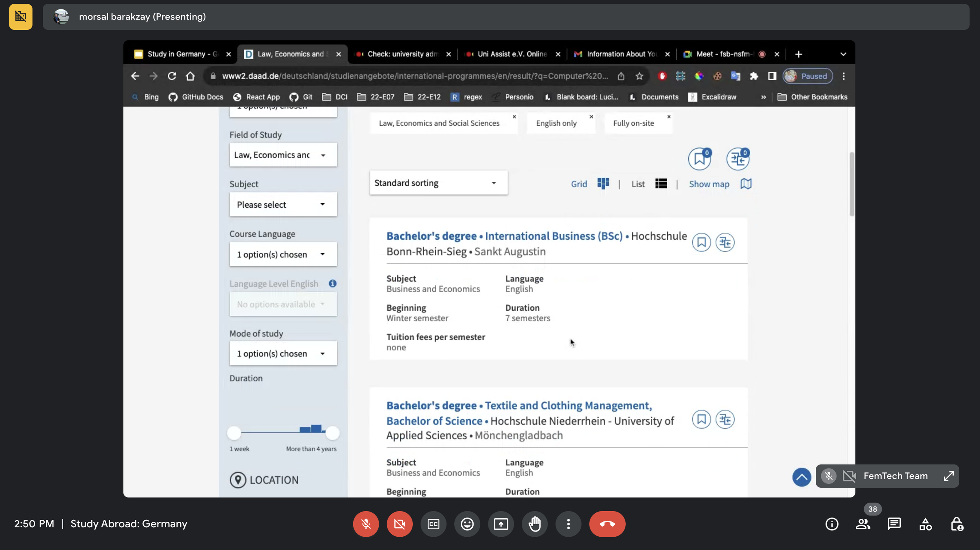Switch to the Check: university adm tab
This screenshot has height=550, width=980.
point(402,54)
